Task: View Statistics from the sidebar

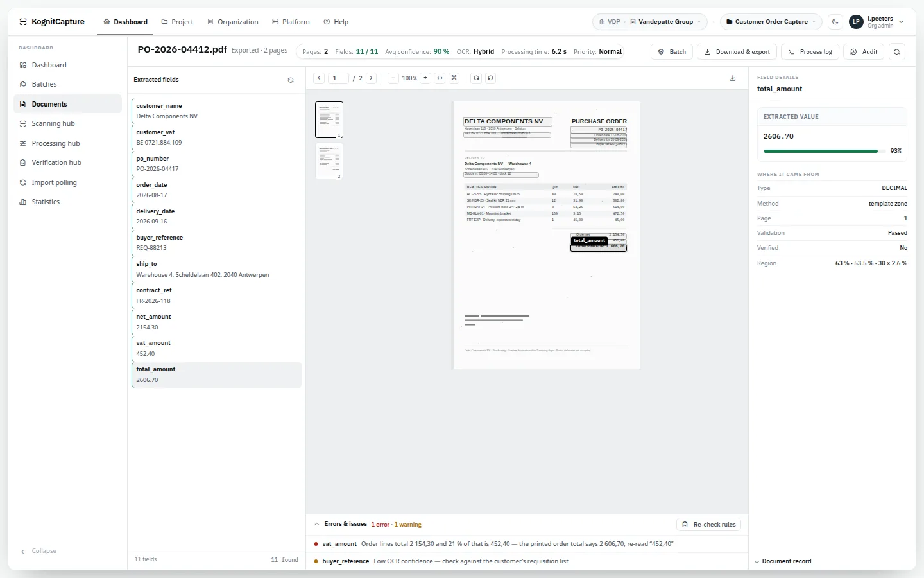Action: coord(67,202)
